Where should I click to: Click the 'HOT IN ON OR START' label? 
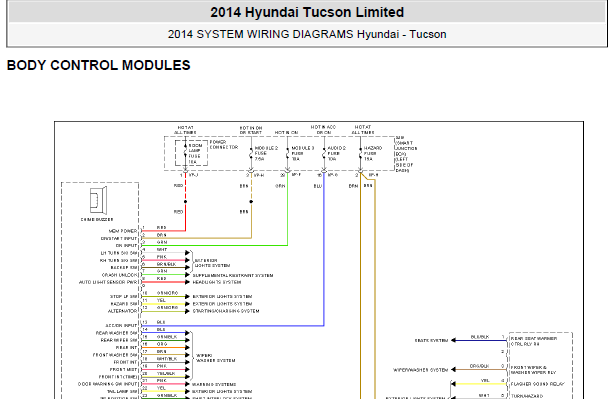click(x=251, y=130)
